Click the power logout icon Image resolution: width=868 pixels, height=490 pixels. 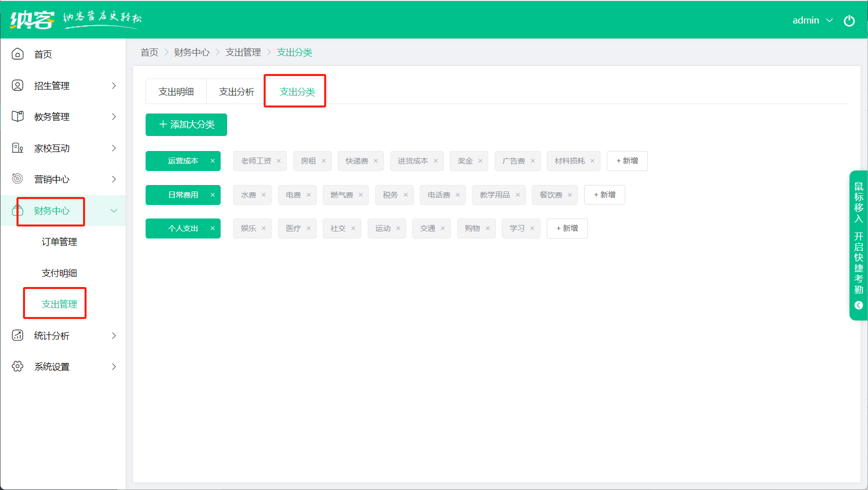click(x=849, y=20)
